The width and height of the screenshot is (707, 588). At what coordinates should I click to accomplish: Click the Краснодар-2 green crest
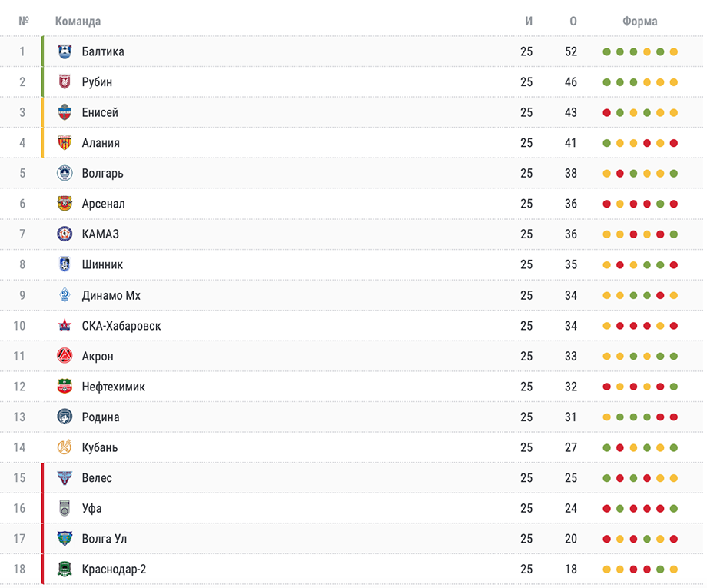tap(65, 569)
